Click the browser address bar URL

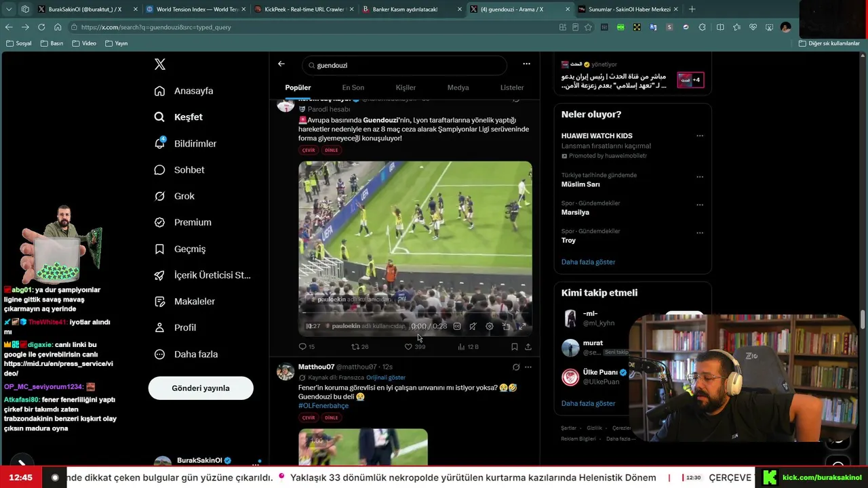156,27
